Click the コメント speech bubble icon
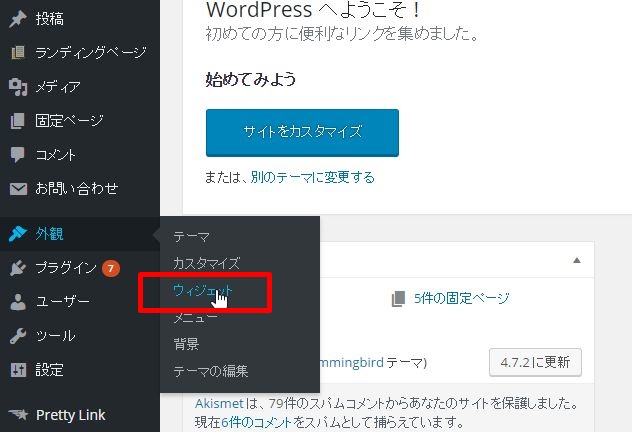This screenshot has height=432, width=632. point(18,155)
